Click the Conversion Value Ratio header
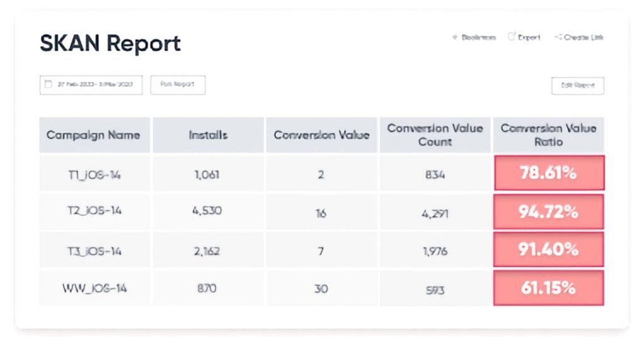The width and height of the screenshot is (644, 349). [548, 135]
